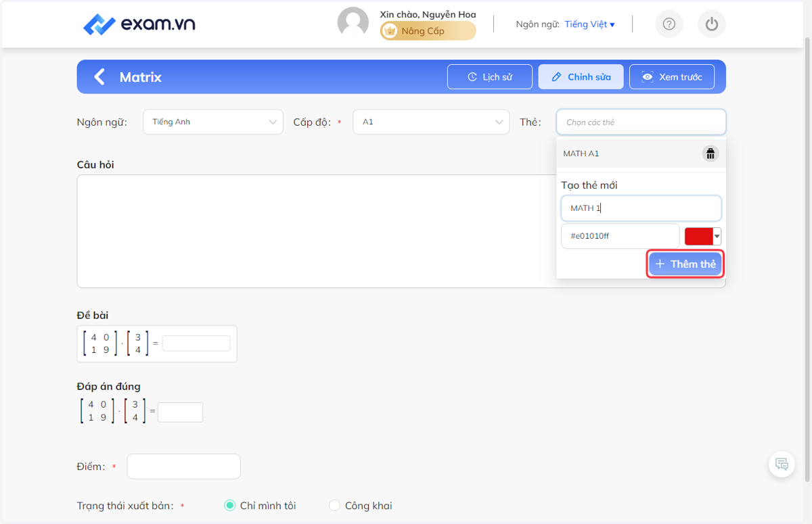This screenshot has height=524, width=812.
Task: Click the help question mark icon
Action: coord(669,24)
